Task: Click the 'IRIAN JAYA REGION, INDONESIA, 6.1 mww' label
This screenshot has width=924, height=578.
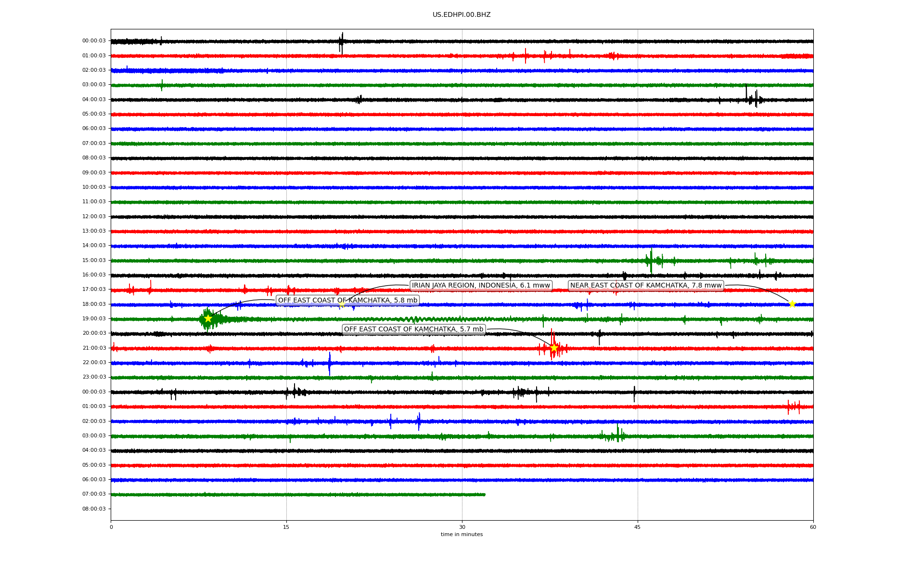Action: point(481,286)
